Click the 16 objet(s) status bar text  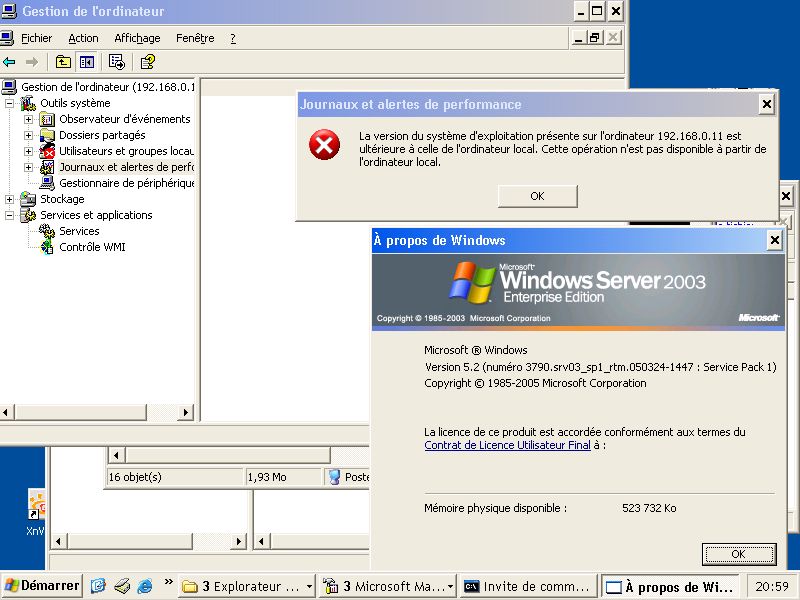(x=135, y=477)
